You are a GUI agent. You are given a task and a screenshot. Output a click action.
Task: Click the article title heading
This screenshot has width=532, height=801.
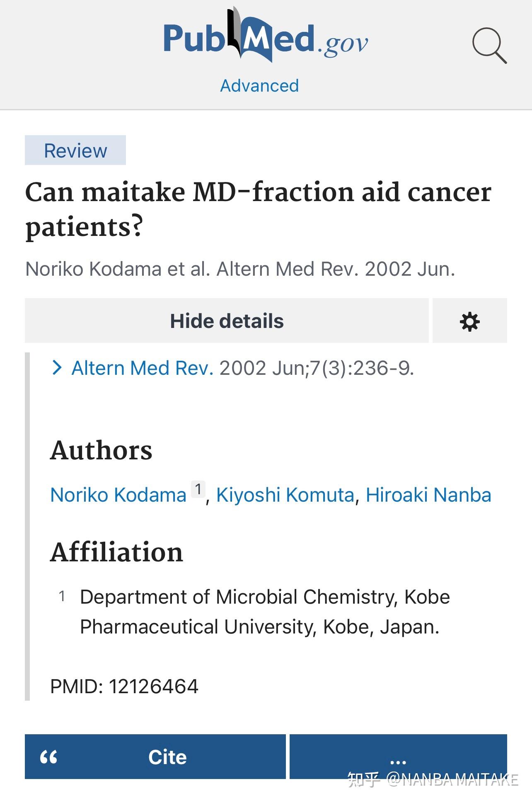[x=258, y=209]
